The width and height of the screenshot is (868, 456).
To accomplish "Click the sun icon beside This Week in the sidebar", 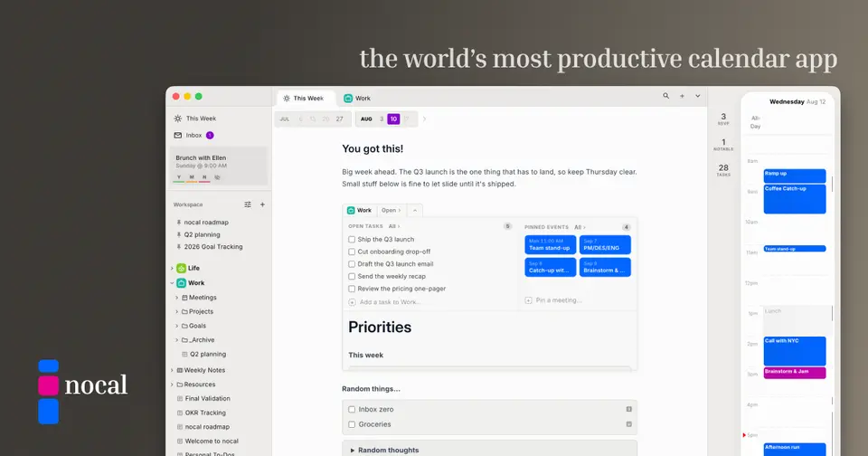I will (178, 119).
